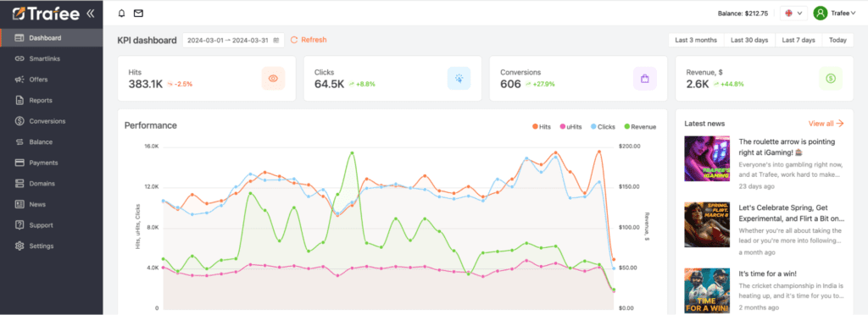Open the language flag dropdown
868x315 pixels.
[x=793, y=14]
